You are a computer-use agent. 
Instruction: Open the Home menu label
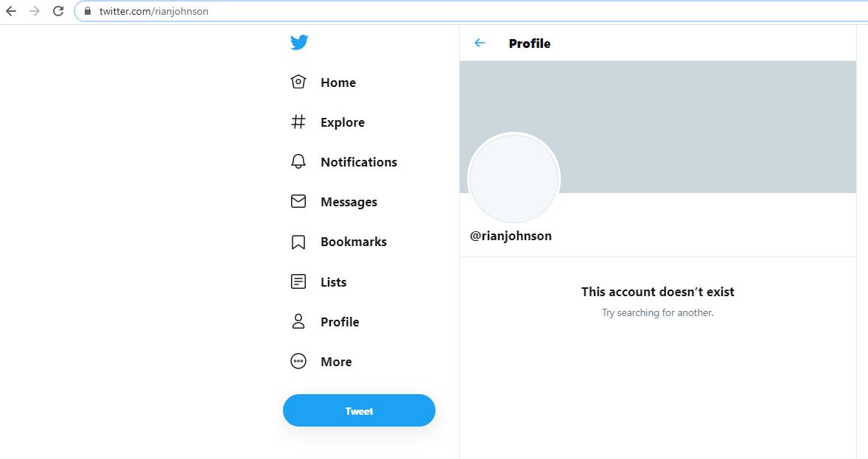click(338, 83)
